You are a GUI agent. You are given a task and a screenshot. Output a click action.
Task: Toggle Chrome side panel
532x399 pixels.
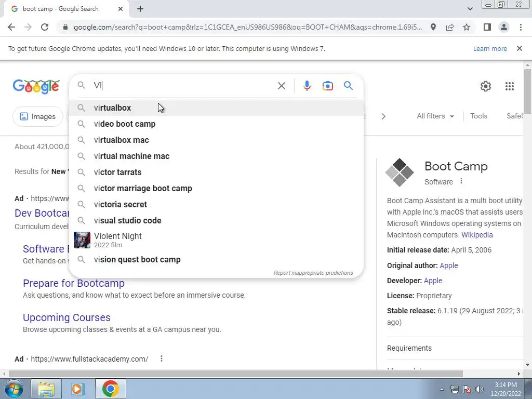487,27
